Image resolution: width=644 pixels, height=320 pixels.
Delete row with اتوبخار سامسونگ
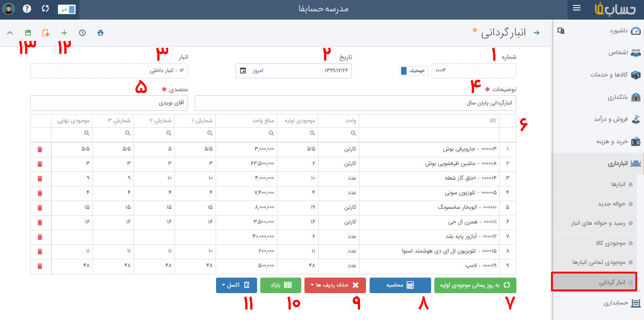click(40, 207)
